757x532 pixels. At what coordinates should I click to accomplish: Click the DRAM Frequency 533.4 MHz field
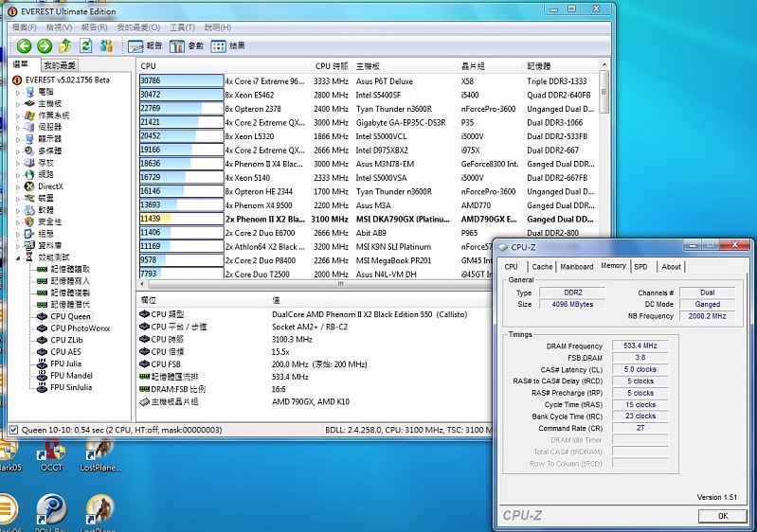[x=640, y=346]
